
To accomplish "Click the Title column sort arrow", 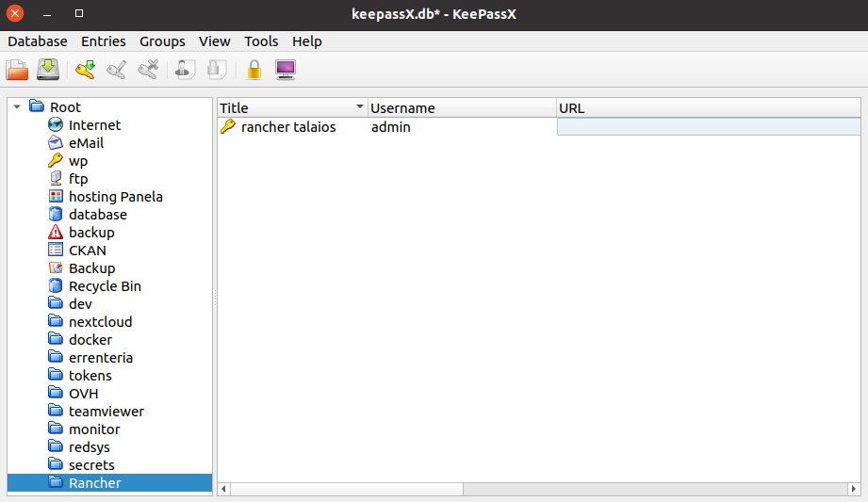I will 359,108.
